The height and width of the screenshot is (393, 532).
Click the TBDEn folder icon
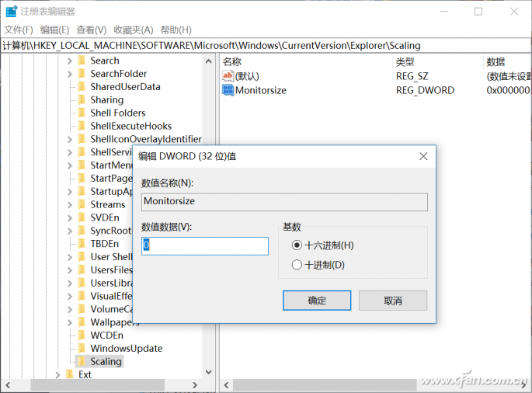point(82,244)
